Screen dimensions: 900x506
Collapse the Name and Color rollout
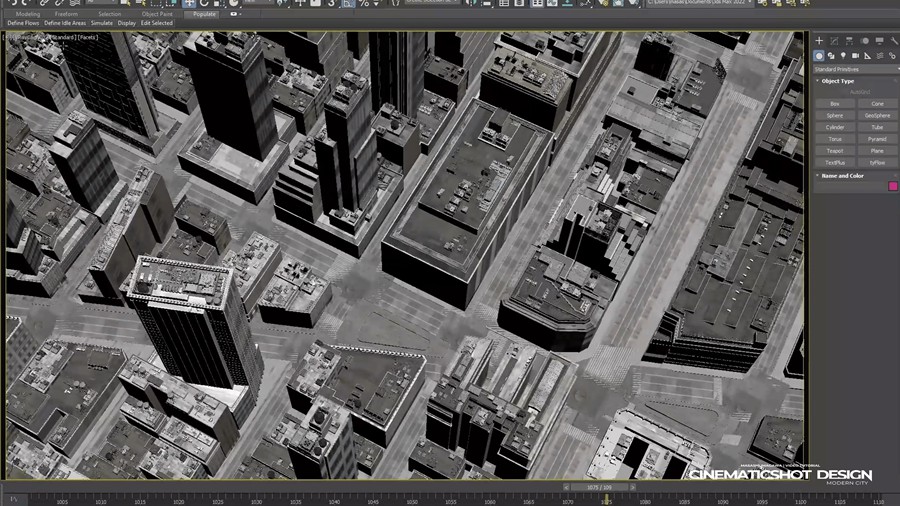tap(842, 175)
